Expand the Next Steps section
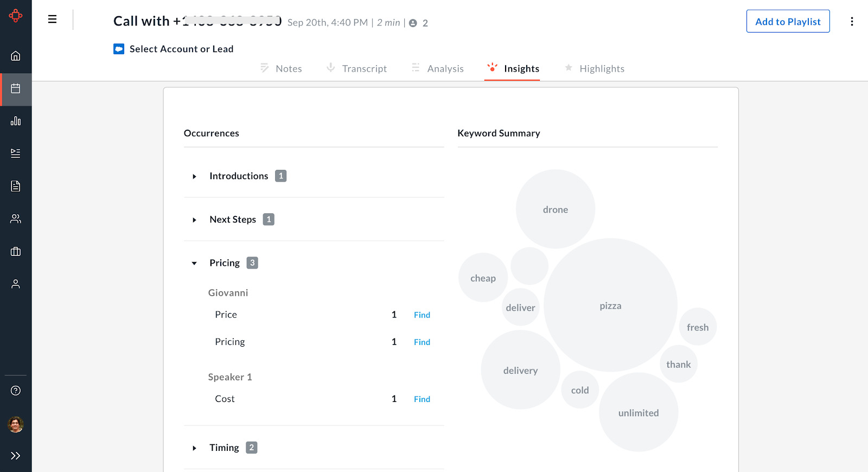 194,220
